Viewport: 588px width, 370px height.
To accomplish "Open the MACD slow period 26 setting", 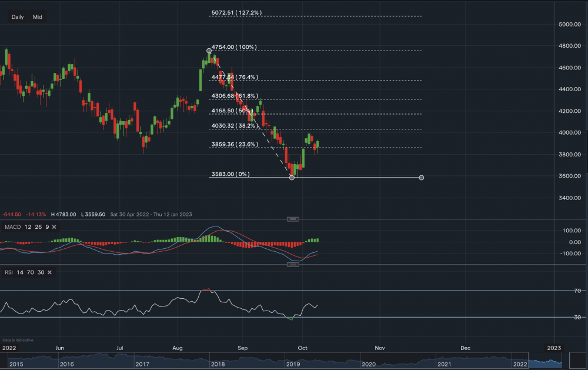I will point(38,227).
